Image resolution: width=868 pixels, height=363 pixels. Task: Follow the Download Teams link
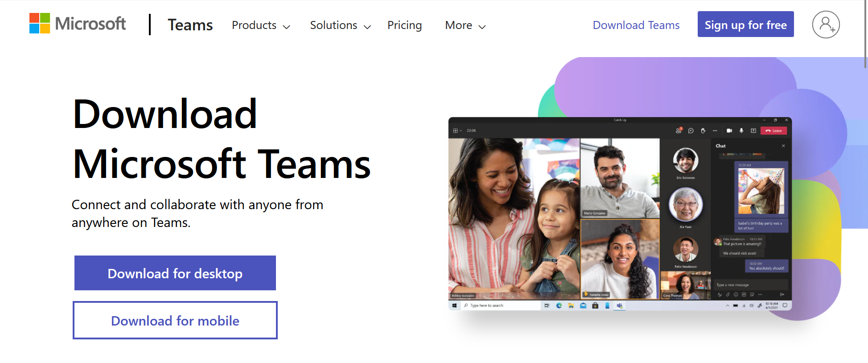636,25
